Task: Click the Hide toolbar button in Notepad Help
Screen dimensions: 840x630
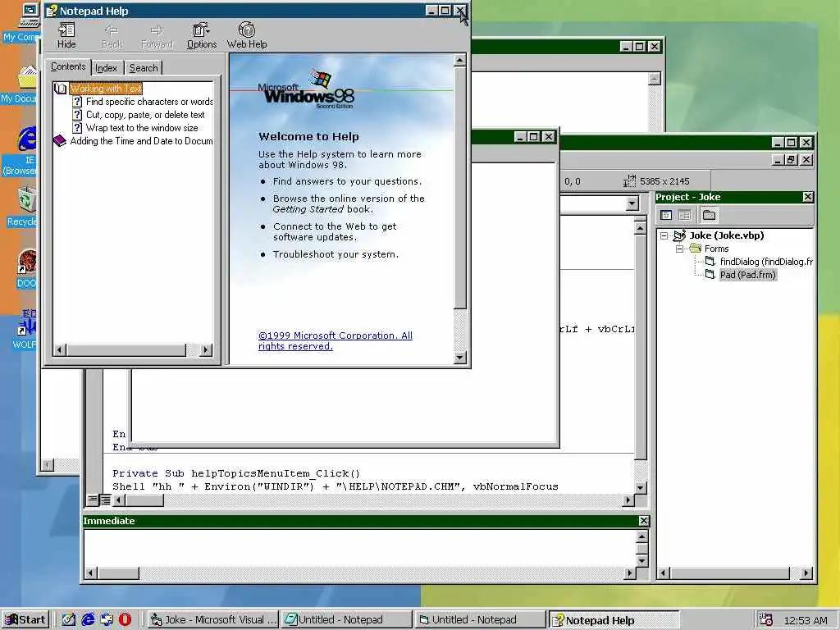Action: pos(66,36)
